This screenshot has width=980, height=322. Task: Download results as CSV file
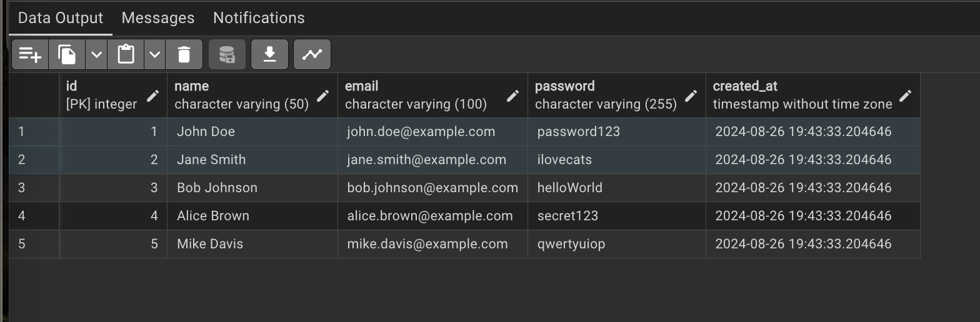pos(269,54)
